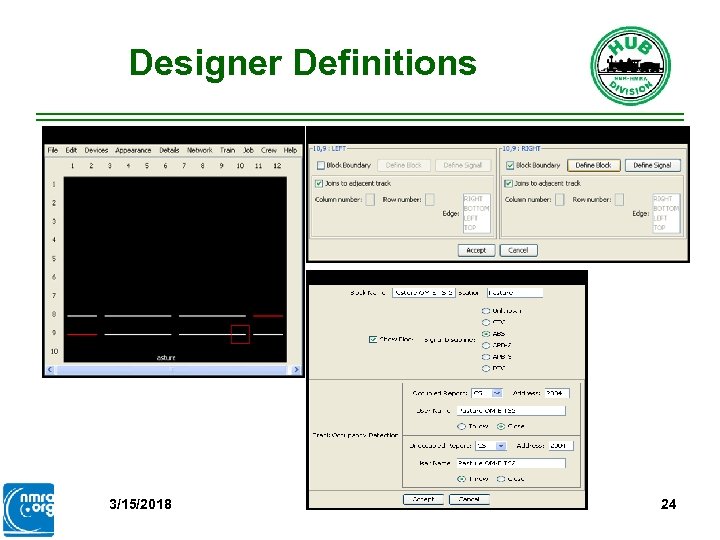The height and width of the screenshot is (540, 720).
Task: Click the Block Name input field
Action: coord(423,292)
